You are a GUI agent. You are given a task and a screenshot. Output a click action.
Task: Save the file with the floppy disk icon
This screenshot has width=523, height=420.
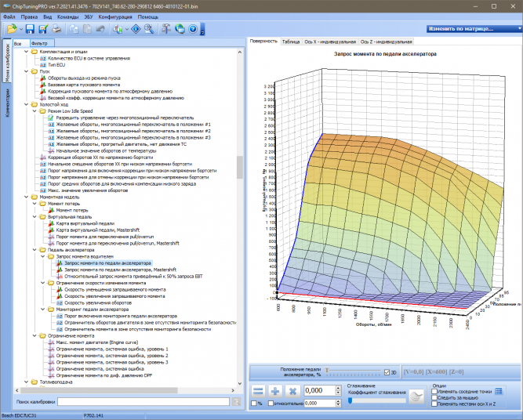[30, 29]
